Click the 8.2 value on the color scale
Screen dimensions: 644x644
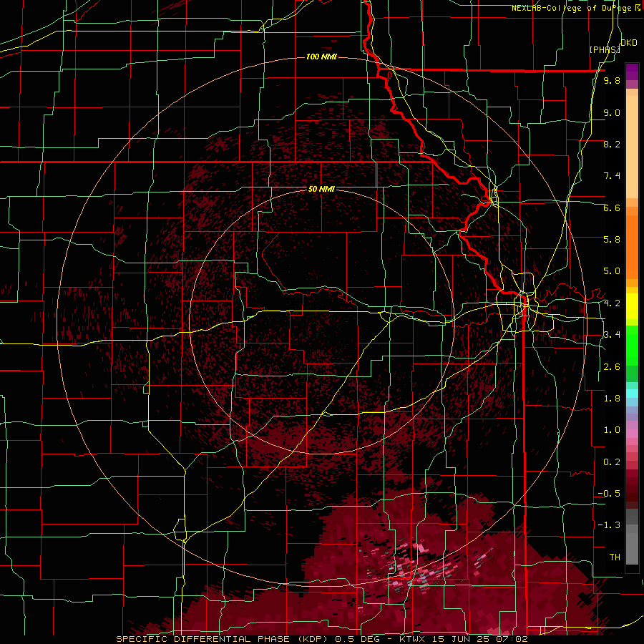pyautogui.click(x=612, y=145)
